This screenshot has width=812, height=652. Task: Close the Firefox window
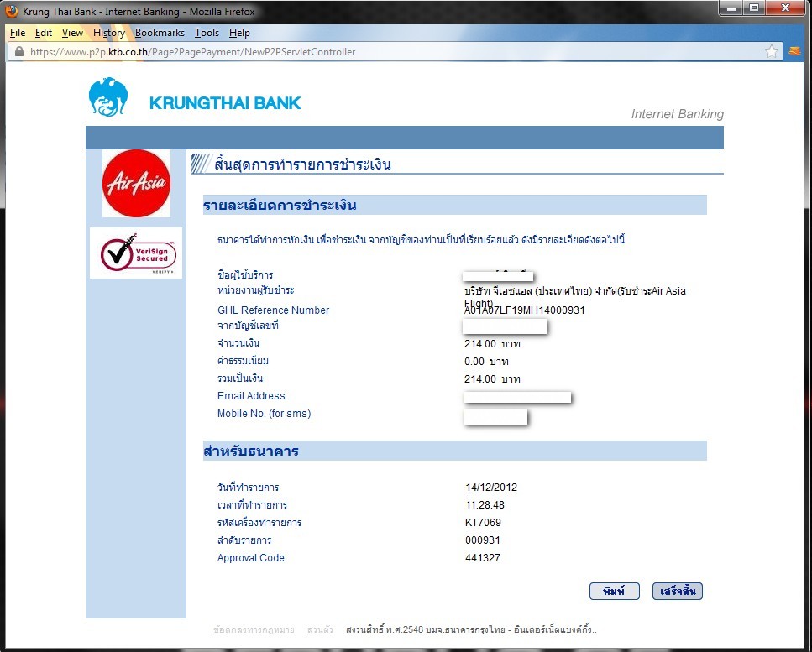point(785,8)
